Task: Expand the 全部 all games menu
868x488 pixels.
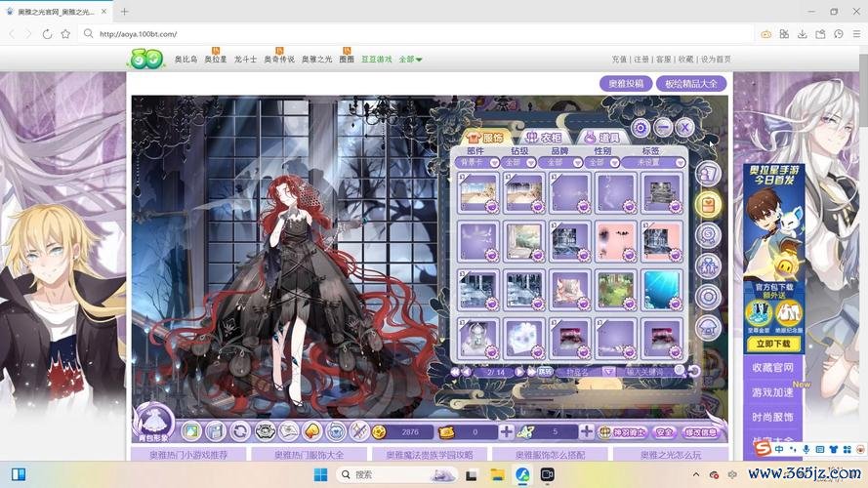Action: tap(410, 60)
